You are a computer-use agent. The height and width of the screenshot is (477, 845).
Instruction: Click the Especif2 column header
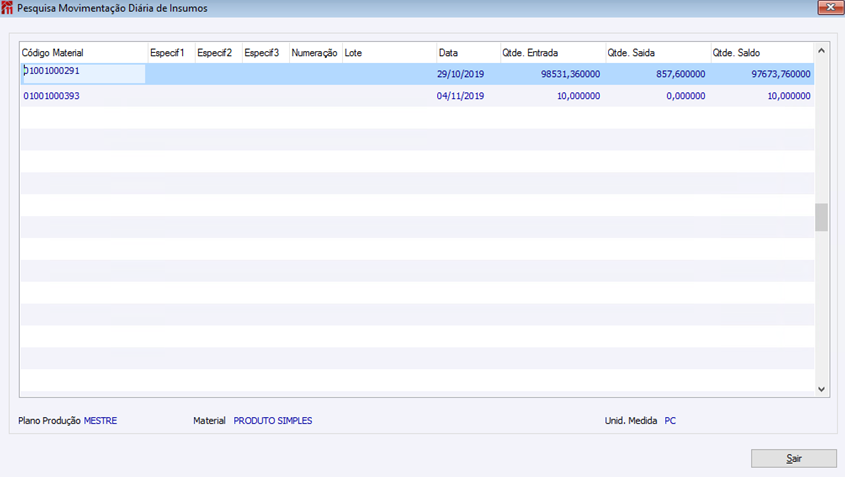point(218,53)
